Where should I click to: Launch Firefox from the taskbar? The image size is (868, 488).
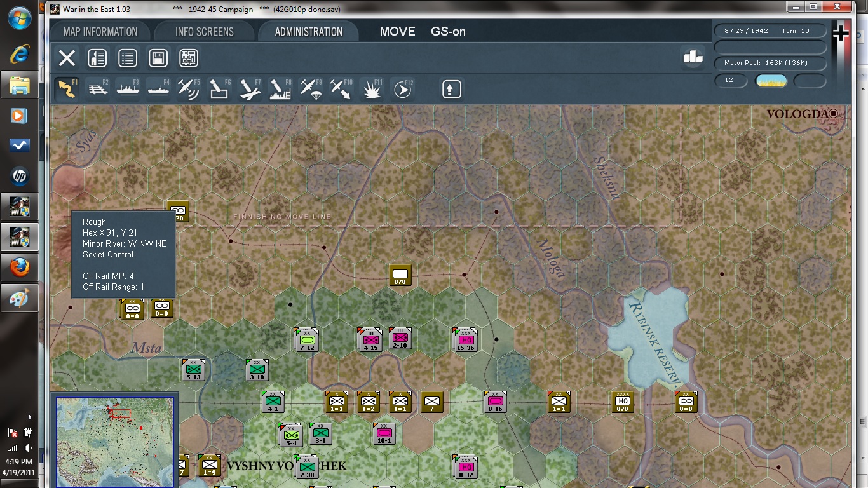(19, 268)
